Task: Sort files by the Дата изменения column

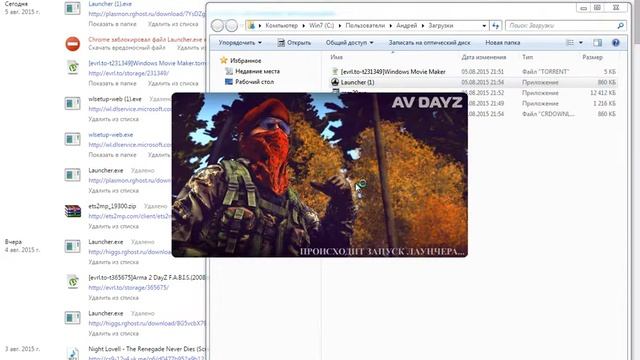Action: coord(484,57)
